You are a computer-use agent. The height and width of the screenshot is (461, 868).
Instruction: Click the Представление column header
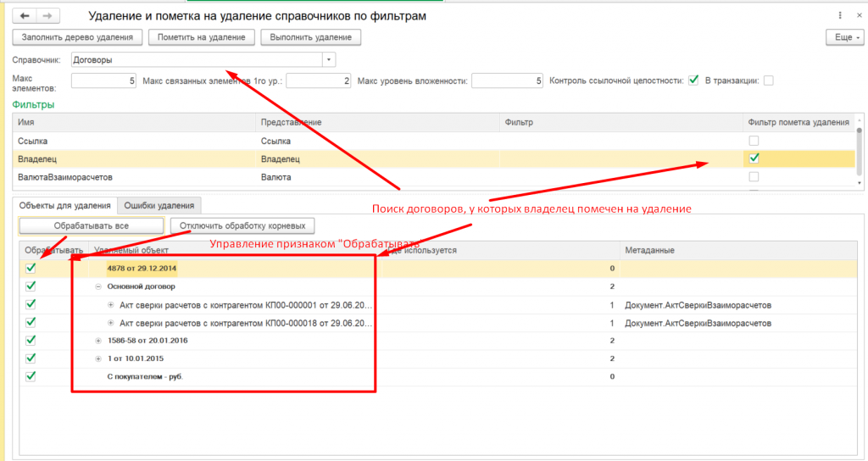(x=377, y=122)
